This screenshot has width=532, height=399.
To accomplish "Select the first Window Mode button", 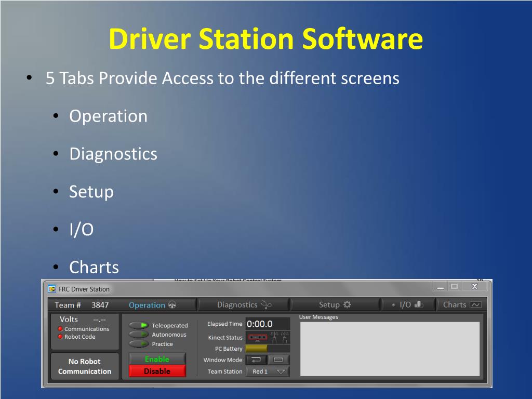I will pos(256,360).
